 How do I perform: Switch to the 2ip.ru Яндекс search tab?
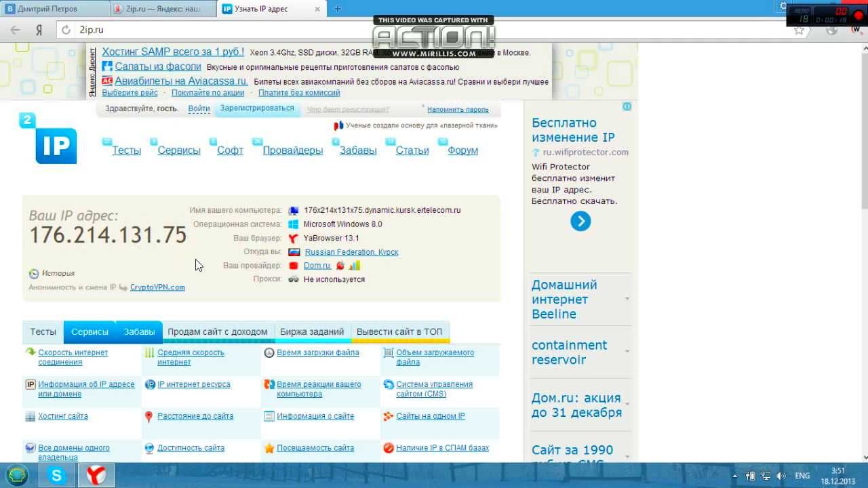coord(163,9)
